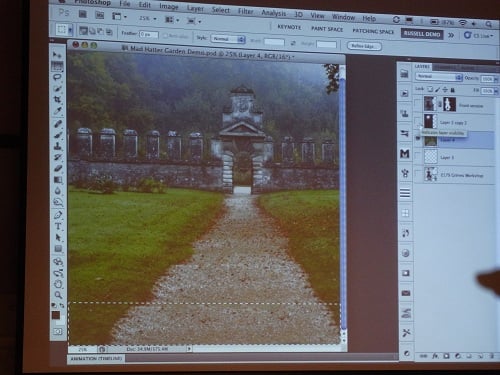The image size is (500, 375).
Task: Open the Filter menu
Action: tap(246, 11)
